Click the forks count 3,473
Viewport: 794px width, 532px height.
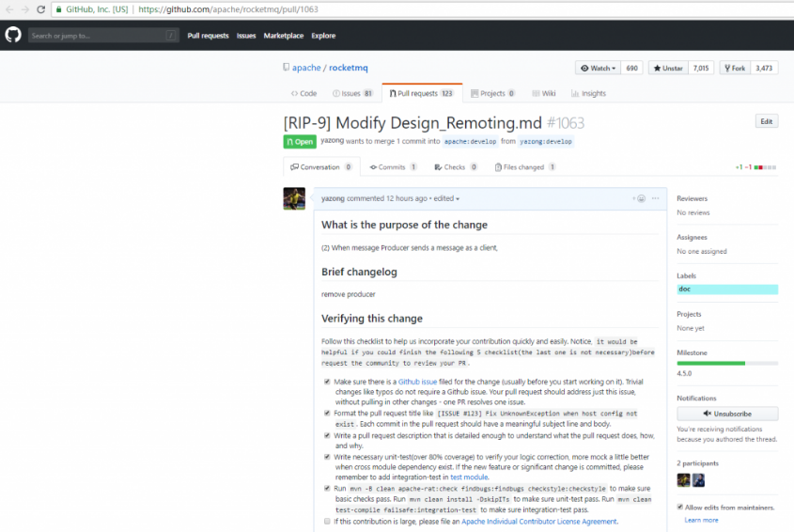pyautogui.click(x=764, y=68)
